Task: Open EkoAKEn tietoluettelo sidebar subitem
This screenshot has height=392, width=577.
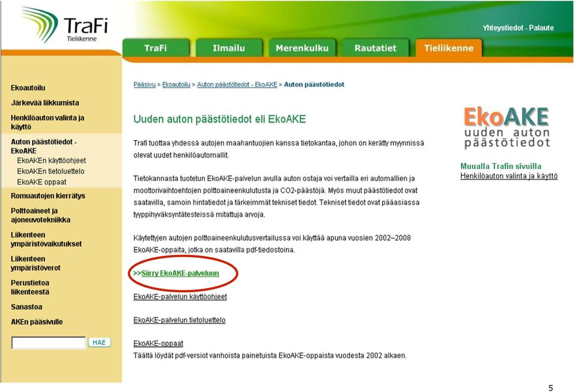Action: [x=50, y=171]
